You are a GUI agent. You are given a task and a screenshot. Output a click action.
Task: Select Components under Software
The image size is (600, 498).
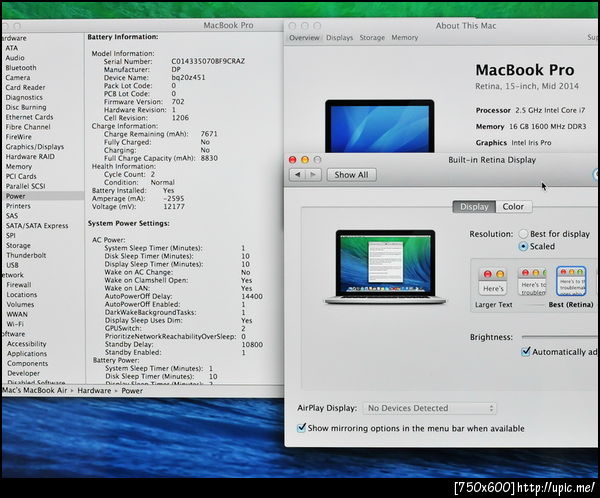pyautogui.click(x=28, y=364)
